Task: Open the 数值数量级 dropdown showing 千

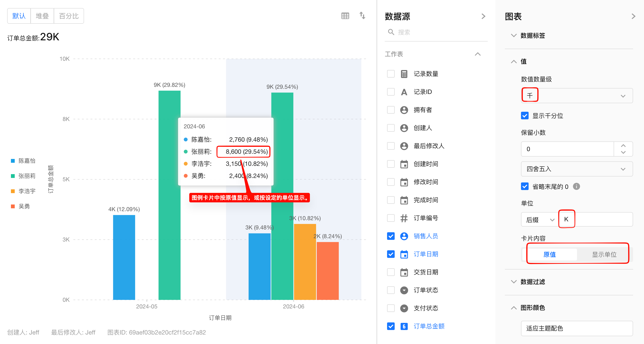Action: (x=577, y=96)
